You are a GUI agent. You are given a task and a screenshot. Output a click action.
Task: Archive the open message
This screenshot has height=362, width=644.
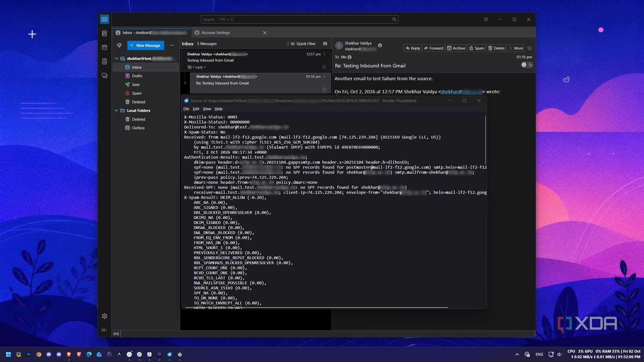(456, 48)
